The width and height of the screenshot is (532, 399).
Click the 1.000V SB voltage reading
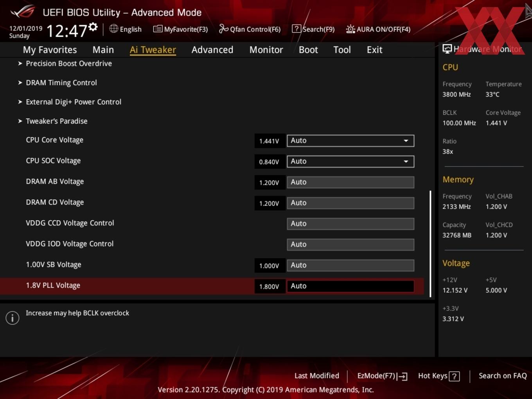coord(269,266)
